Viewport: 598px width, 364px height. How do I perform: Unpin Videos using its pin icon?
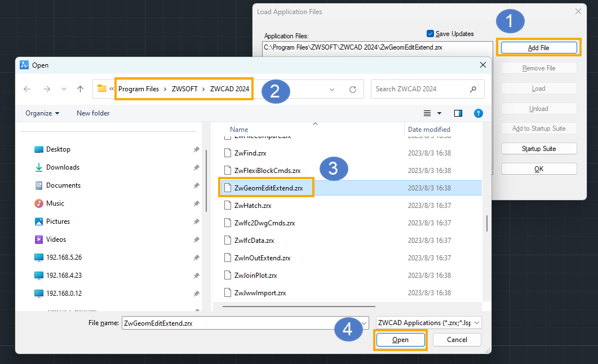196,239
